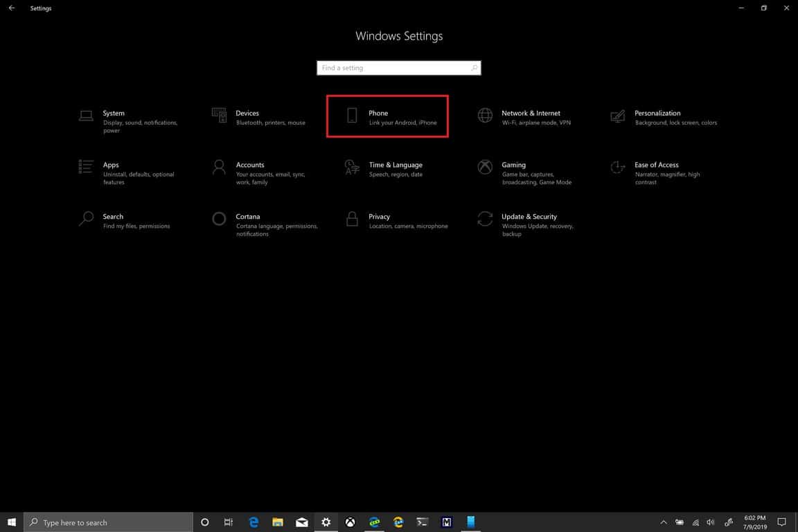Open the Windows Start menu

pos(12,522)
